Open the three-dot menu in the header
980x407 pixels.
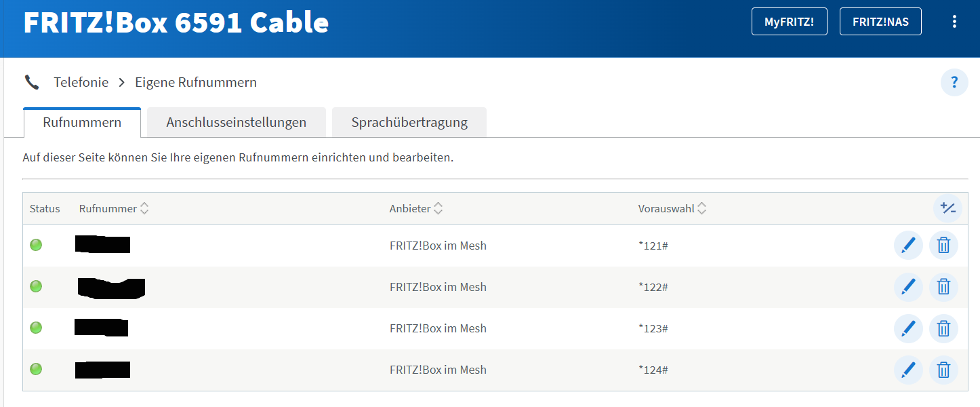click(954, 22)
